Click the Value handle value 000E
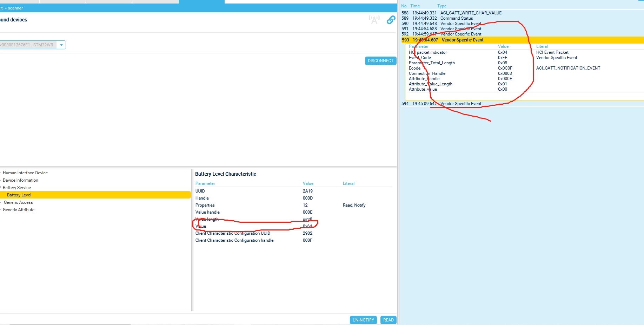This screenshot has width=644, height=325. [x=307, y=212]
